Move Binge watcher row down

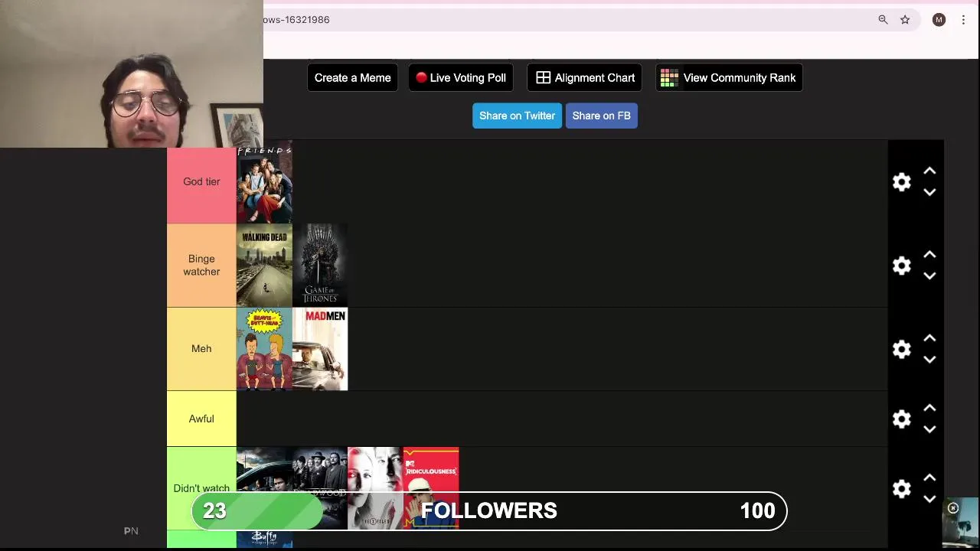click(929, 275)
